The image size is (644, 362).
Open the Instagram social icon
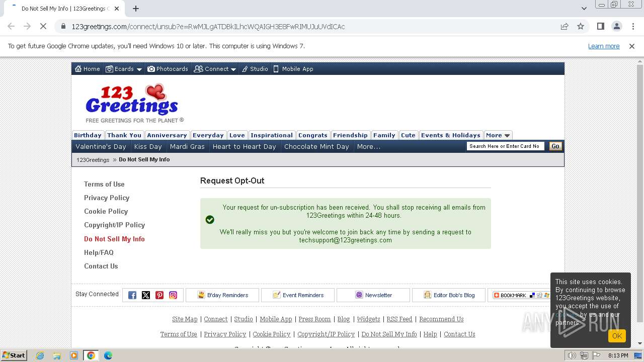[x=173, y=295]
